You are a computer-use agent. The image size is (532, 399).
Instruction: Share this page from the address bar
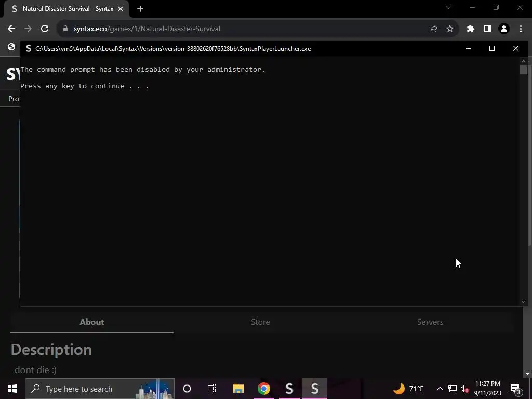pyautogui.click(x=433, y=29)
